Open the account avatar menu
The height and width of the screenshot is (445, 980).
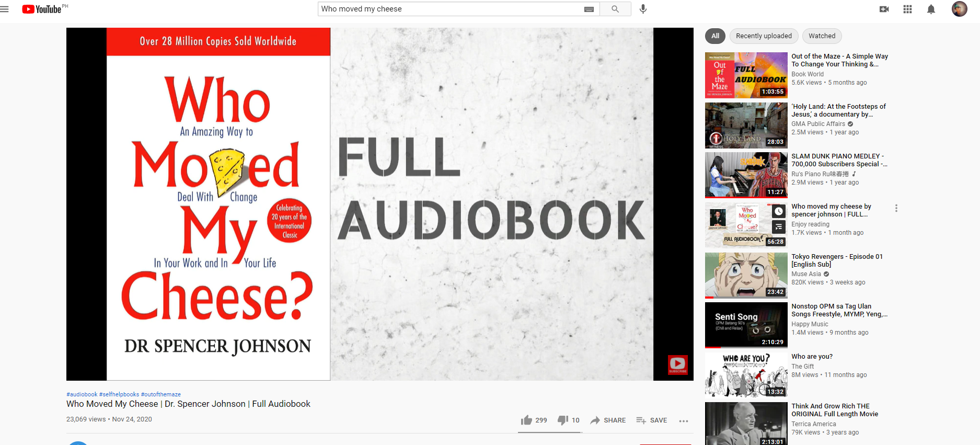tap(959, 9)
